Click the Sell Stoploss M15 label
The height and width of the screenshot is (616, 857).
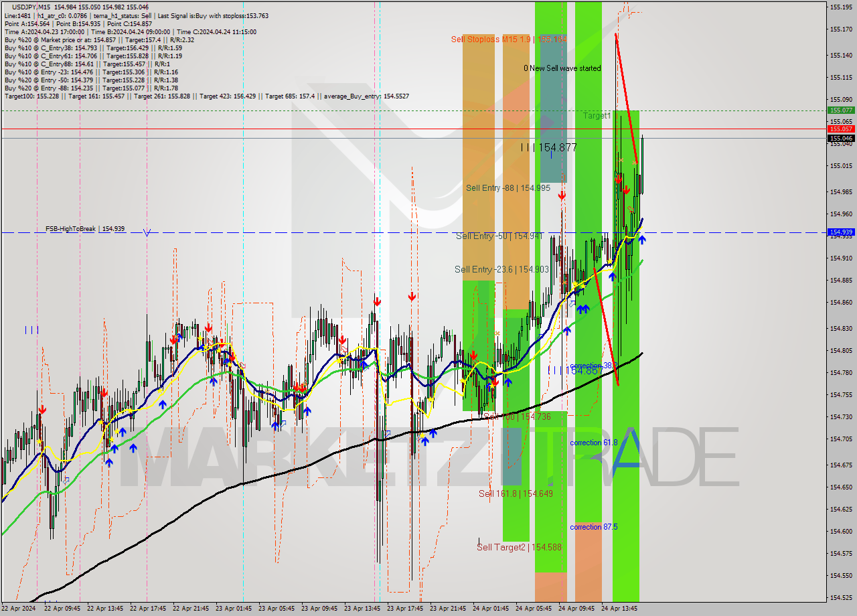coord(509,40)
